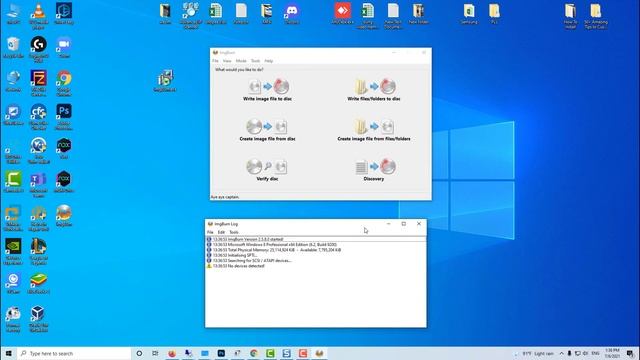Select the VLC media player desktop icon
This screenshot has width=640, height=360.
[38, 16]
